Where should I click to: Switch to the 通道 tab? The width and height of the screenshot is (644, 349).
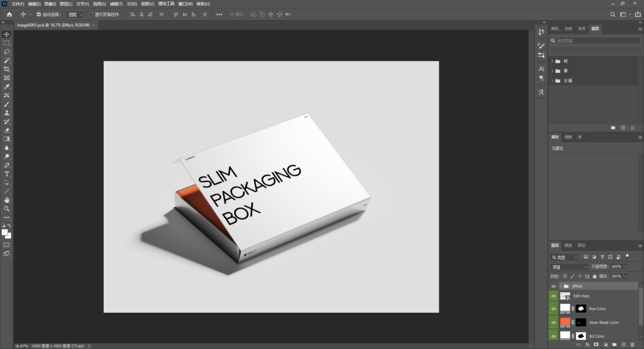568,245
